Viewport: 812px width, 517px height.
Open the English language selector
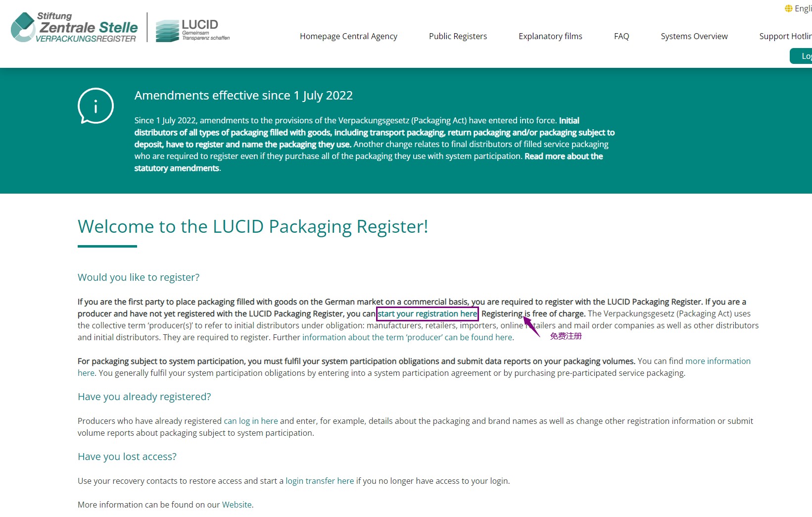click(x=803, y=8)
